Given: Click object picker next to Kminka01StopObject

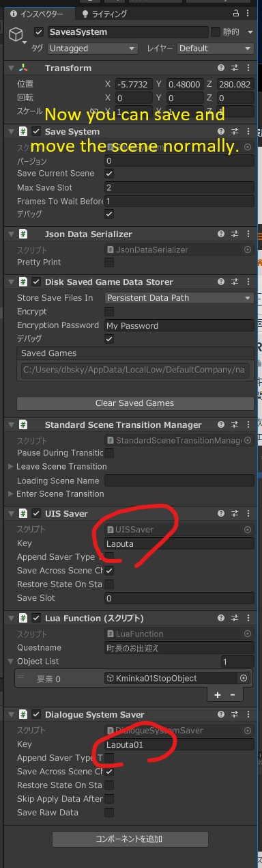Looking at the screenshot, I should [x=244, y=678].
